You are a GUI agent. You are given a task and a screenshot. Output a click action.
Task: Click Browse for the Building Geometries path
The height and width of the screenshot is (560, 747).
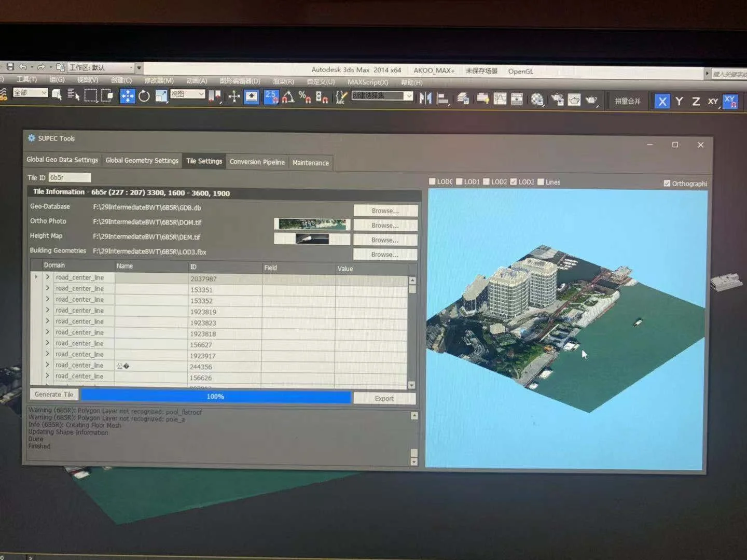385,254
